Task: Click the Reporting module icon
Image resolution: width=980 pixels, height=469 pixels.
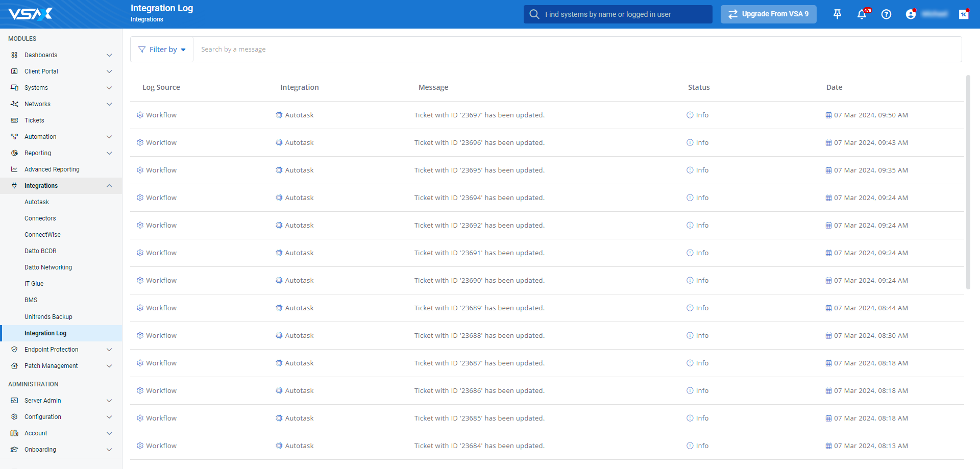Action: [x=14, y=153]
